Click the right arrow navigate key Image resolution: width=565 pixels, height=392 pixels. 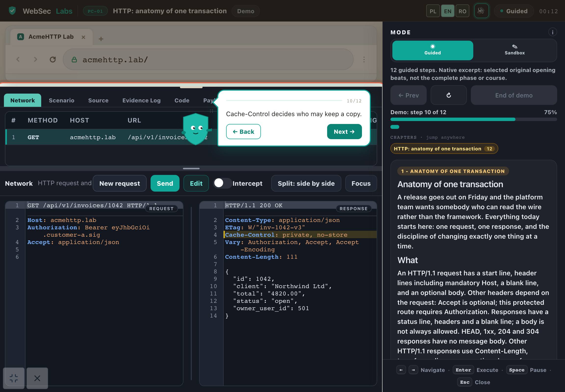tap(413, 370)
